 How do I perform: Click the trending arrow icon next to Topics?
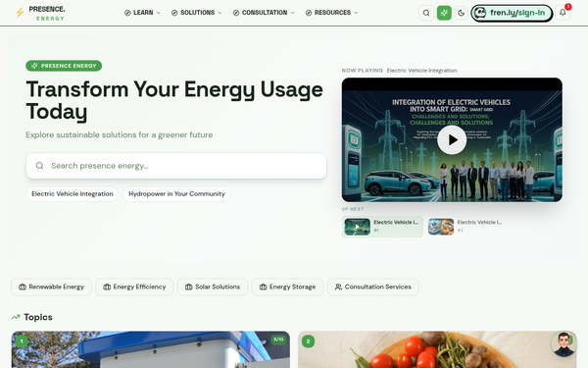click(16, 317)
